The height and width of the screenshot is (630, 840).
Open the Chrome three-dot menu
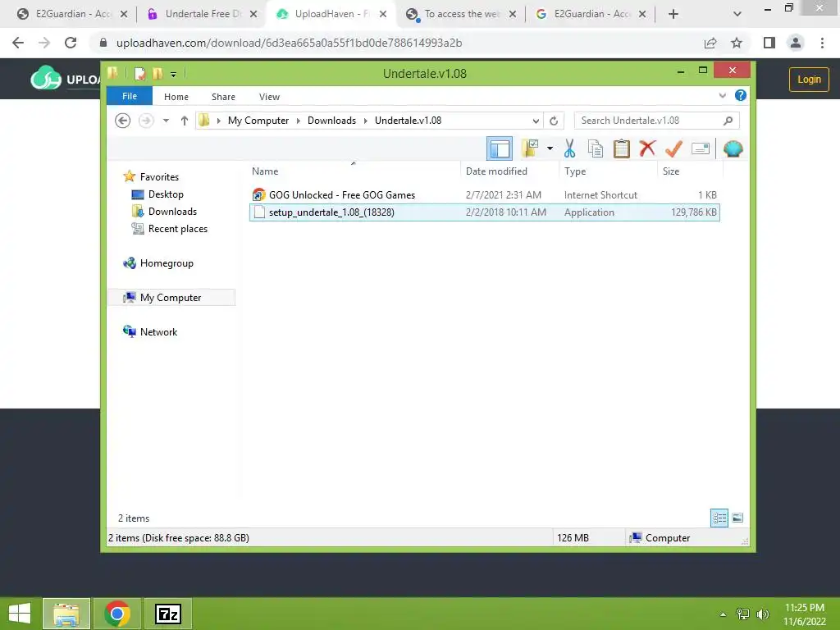(822, 43)
